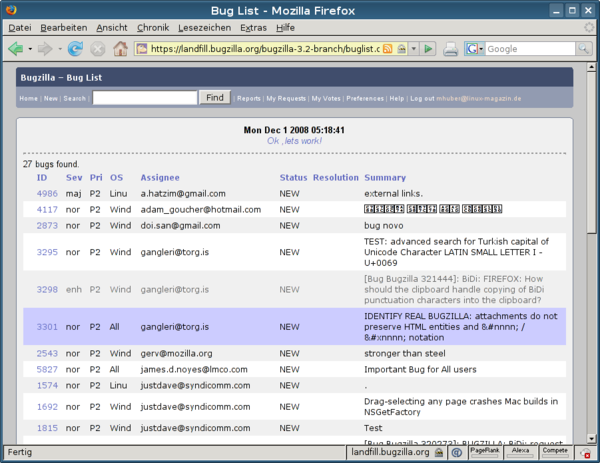Click the gray Forward arrow

[45, 49]
